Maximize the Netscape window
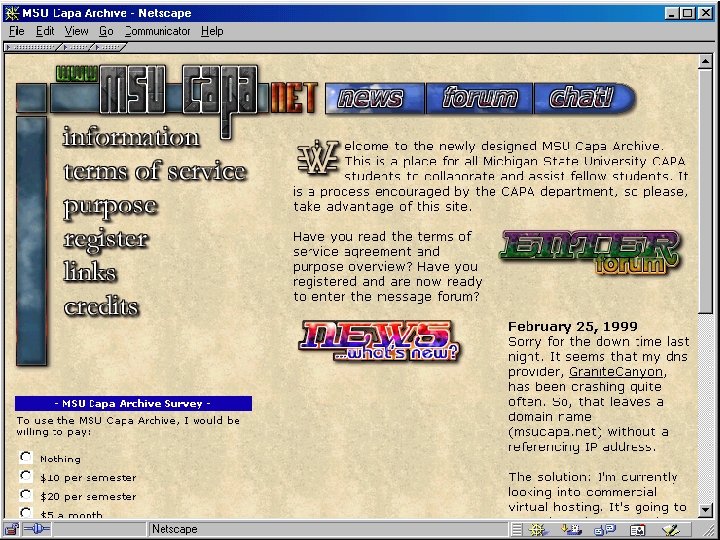 pos(687,13)
